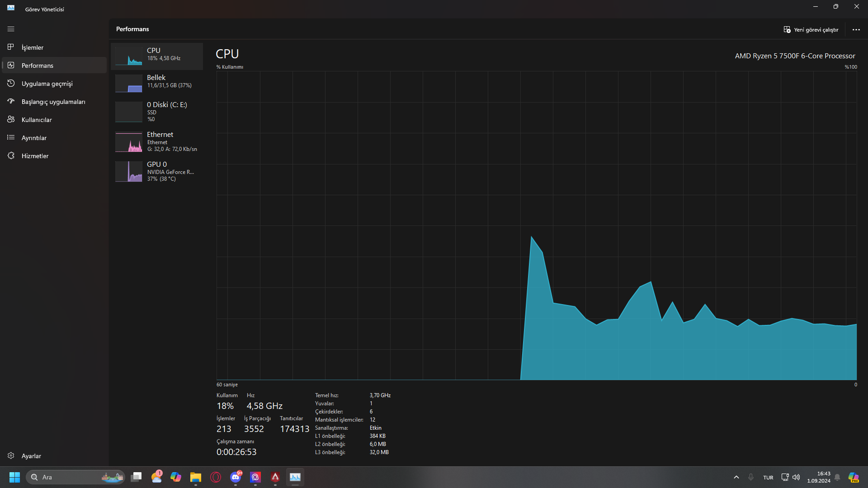This screenshot has width=868, height=488.
Task: Select GPU 0 NVIDIA GeForce item
Action: pyautogui.click(x=157, y=171)
